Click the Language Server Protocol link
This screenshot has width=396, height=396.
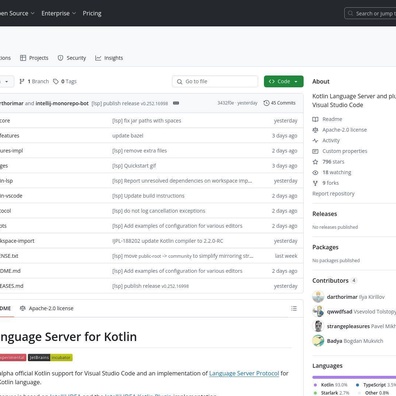[244, 373]
